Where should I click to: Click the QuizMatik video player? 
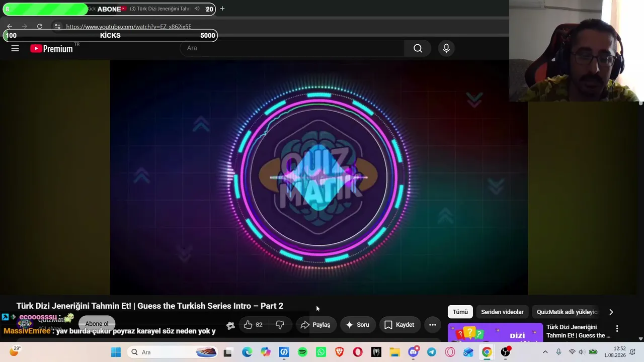pos(318,177)
